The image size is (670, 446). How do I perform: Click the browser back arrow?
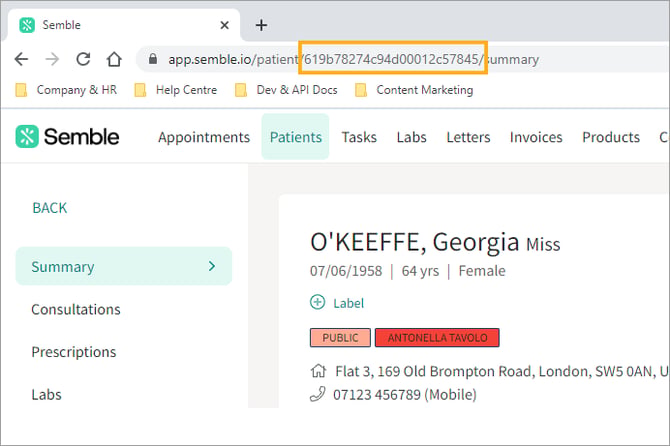(21, 59)
